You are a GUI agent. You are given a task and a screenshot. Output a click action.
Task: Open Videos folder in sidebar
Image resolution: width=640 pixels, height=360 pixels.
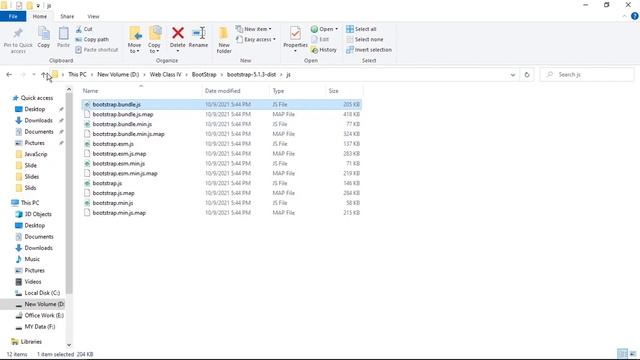(28, 282)
